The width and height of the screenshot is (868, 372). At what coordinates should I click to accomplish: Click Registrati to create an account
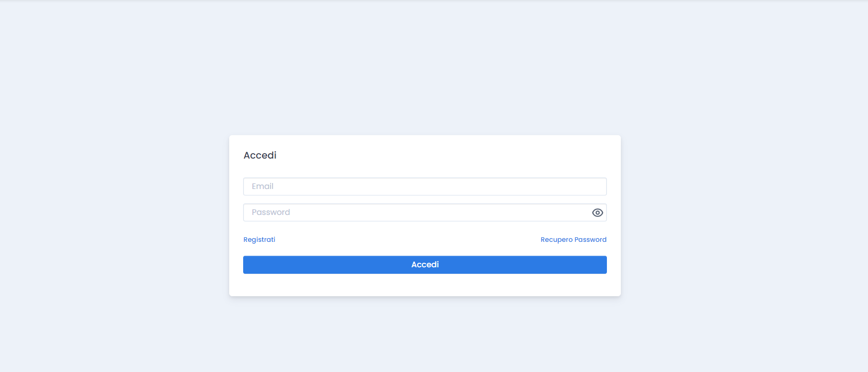point(259,239)
